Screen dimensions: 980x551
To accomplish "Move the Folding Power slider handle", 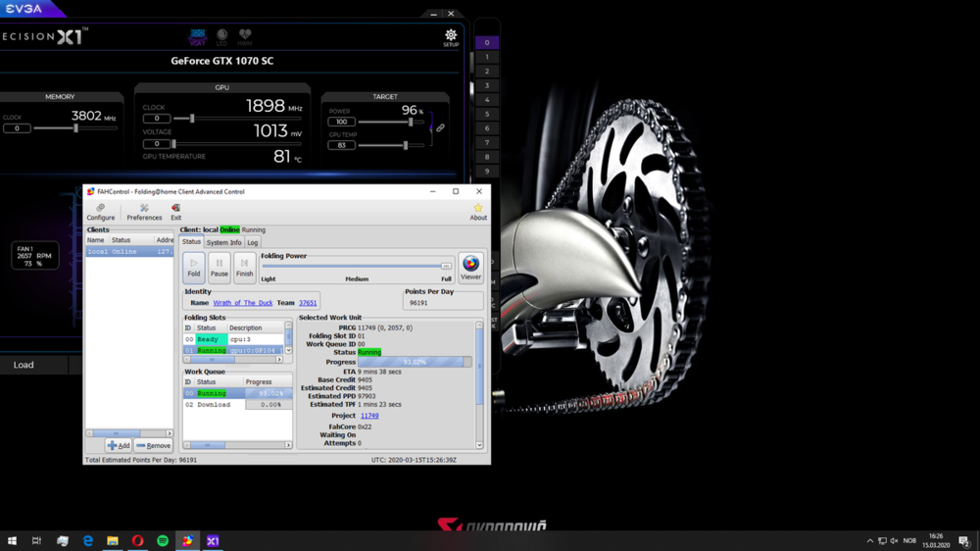I will [446, 266].
